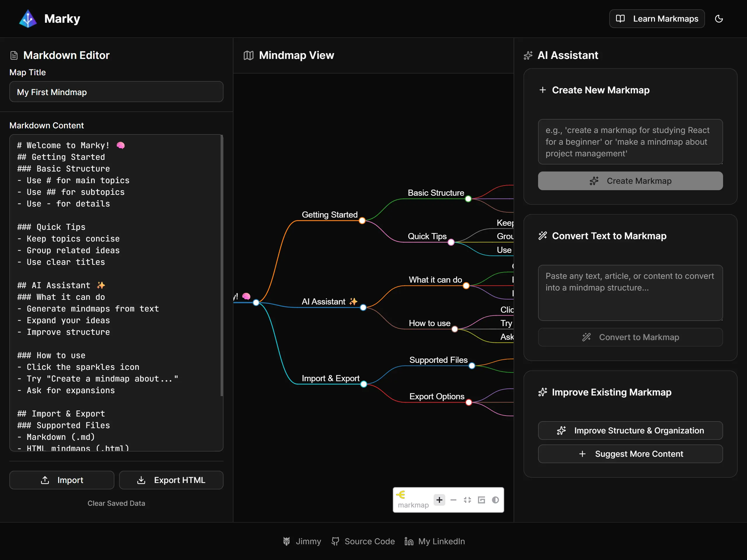Toggle recursive expand icon in markmap toolbar
This screenshot has width=747, height=560.
481,500
